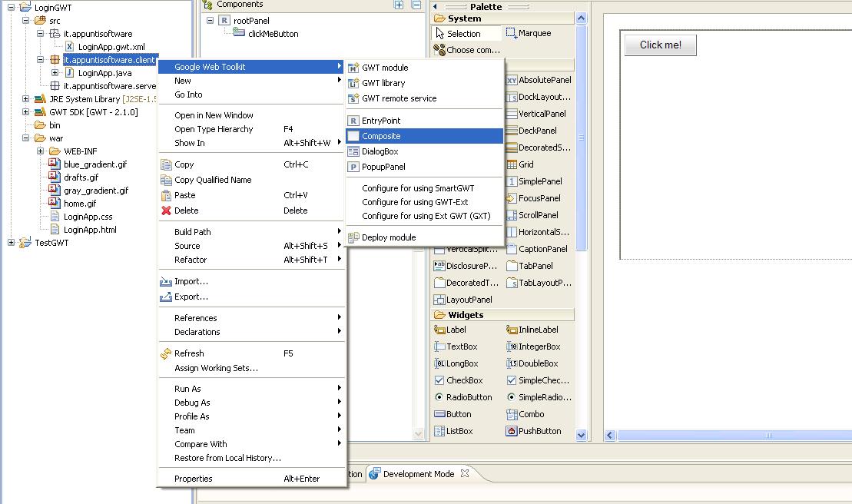Collapse the Widgets palette category
The height and width of the screenshot is (504, 852).
click(x=503, y=315)
